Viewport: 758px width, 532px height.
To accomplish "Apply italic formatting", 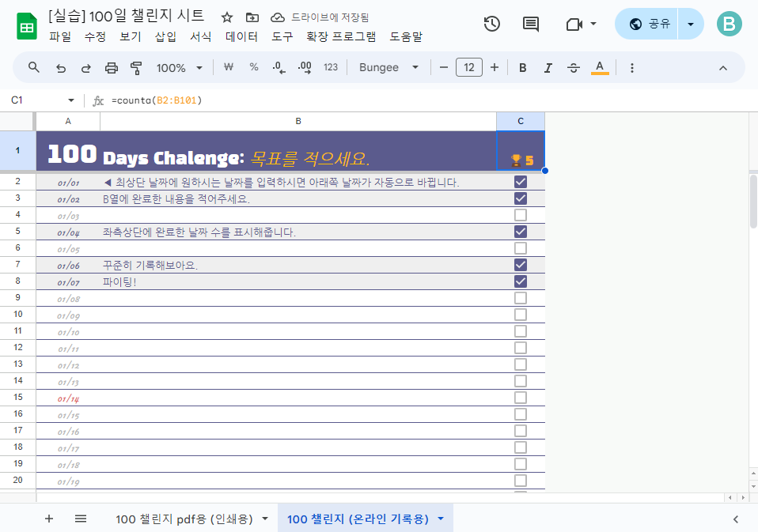I will click(x=548, y=68).
